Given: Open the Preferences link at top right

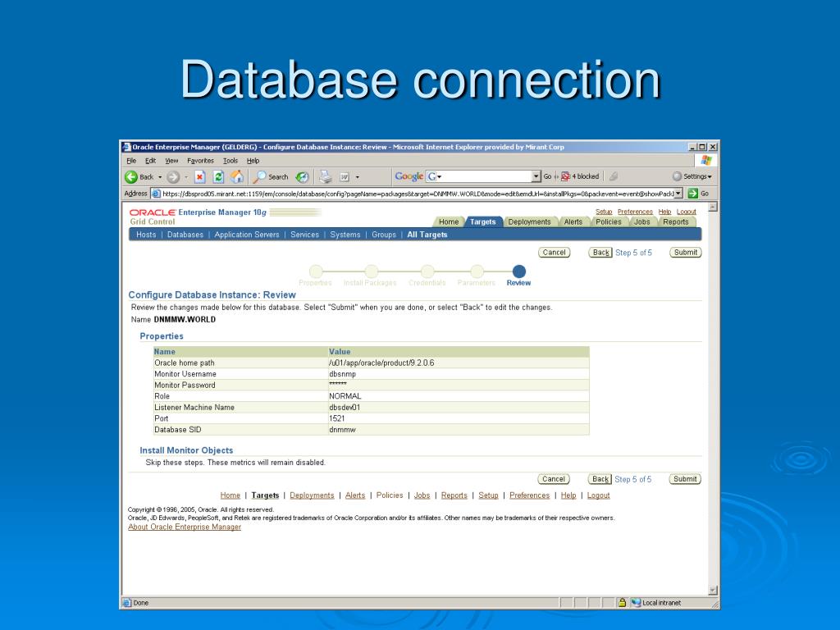Looking at the screenshot, I should point(635,212).
